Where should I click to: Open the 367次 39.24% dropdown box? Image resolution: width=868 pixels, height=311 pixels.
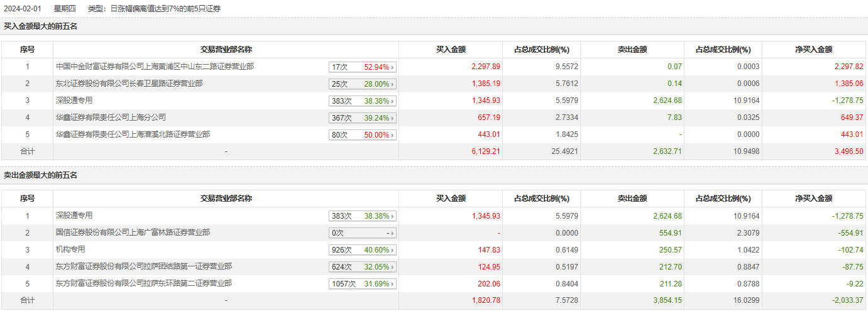coord(363,118)
